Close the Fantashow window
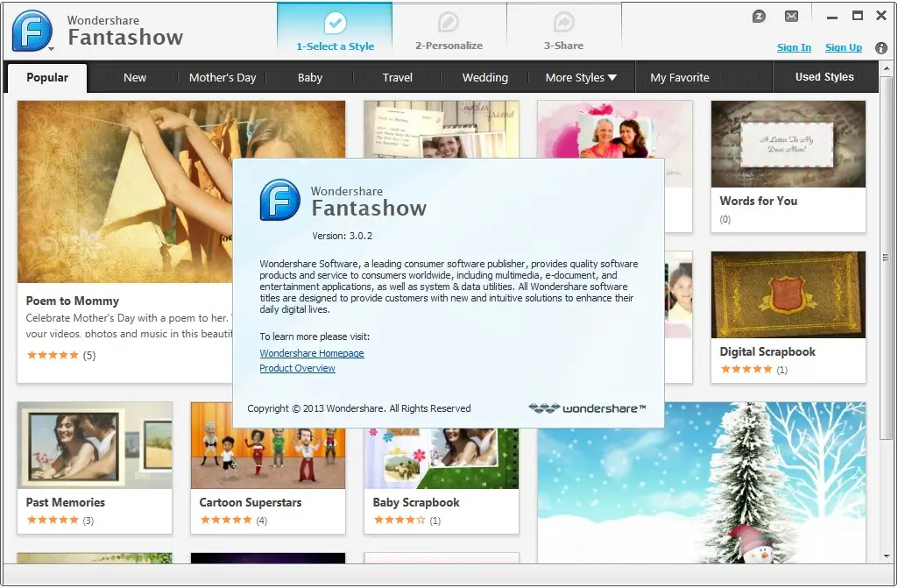The width and height of the screenshot is (898, 588). coord(881,16)
